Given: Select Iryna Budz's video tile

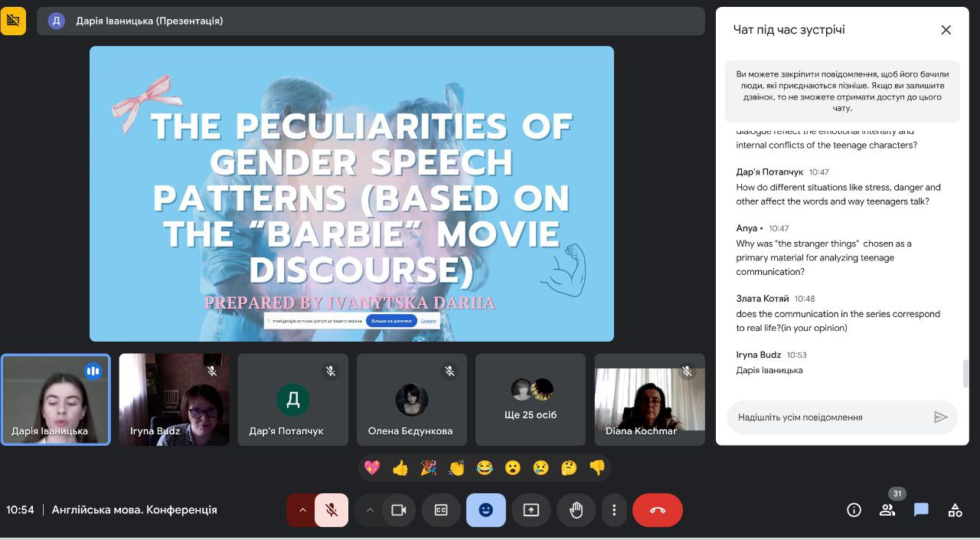Looking at the screenshot, I should [x=174, y=399].
